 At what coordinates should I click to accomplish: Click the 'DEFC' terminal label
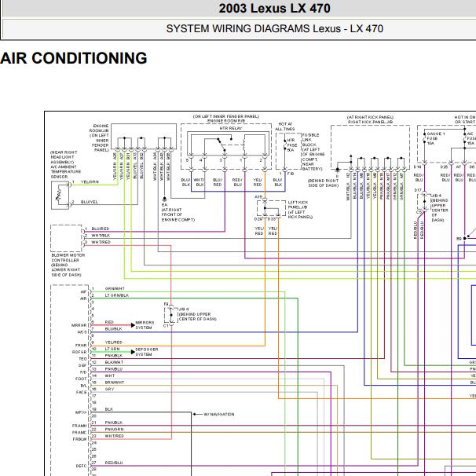coord(81,466)
